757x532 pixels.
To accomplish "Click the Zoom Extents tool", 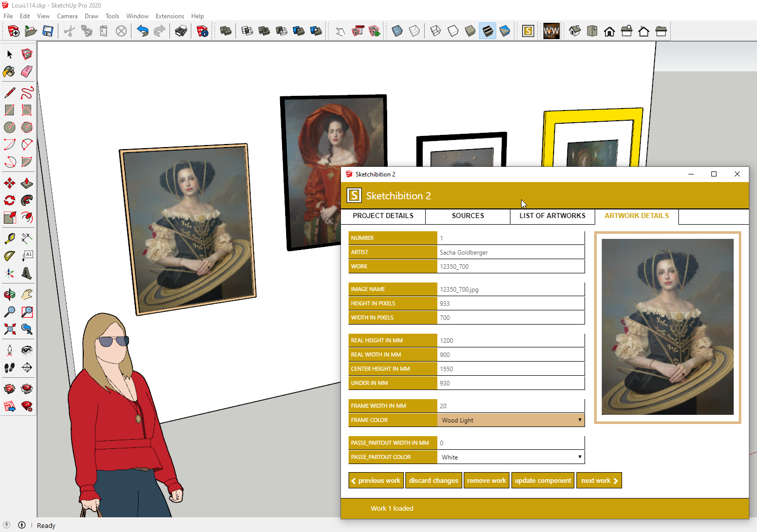I will [10, 329].
